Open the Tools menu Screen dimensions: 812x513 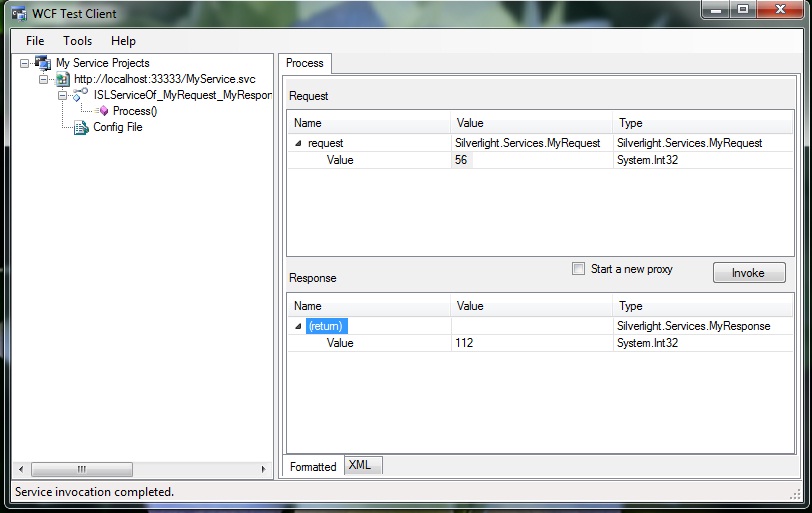pyautogui.click(x=78, y=41)
